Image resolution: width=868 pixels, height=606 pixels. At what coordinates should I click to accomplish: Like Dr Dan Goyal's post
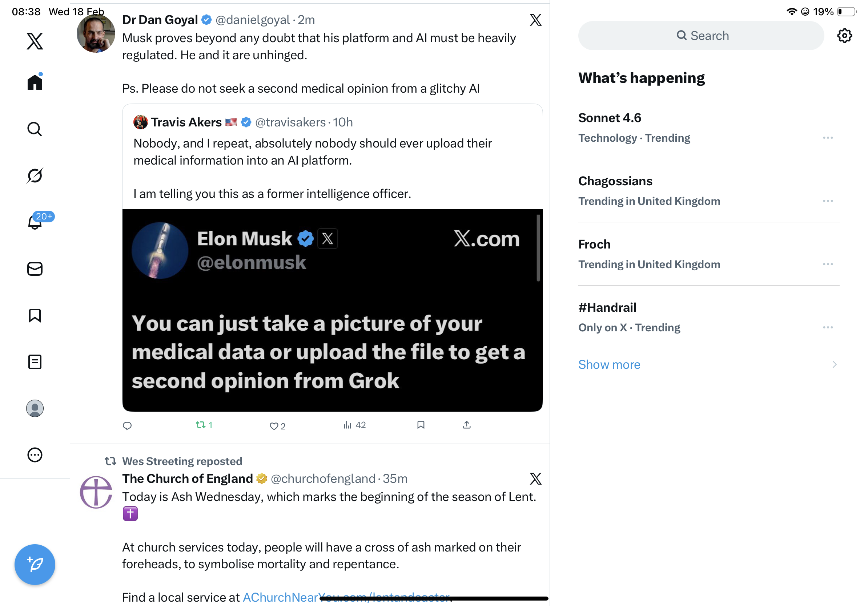point(274,426)
